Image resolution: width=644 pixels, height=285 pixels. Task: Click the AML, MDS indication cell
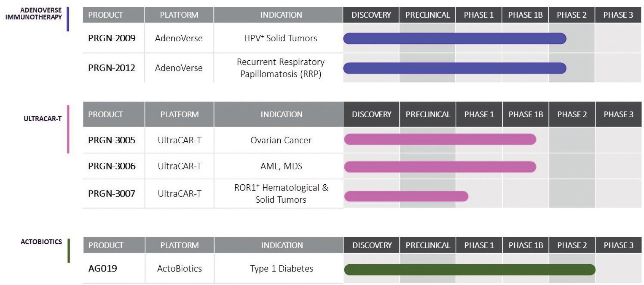[281, 166]
